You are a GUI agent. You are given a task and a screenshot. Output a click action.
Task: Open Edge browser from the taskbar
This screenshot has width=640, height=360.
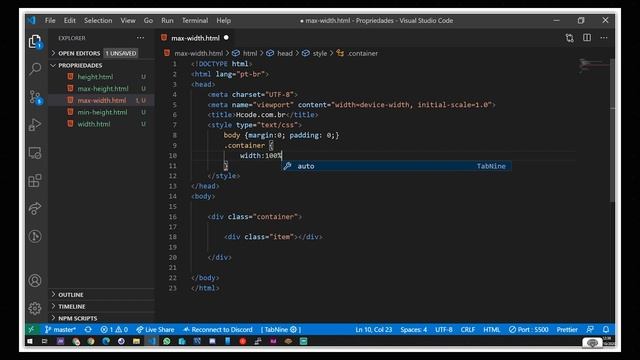(106, 341)
